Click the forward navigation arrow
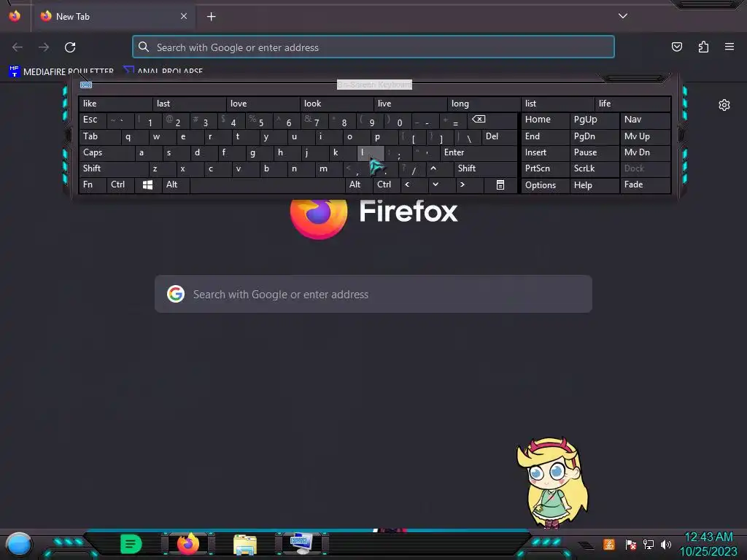 click(x=44, y=47)
